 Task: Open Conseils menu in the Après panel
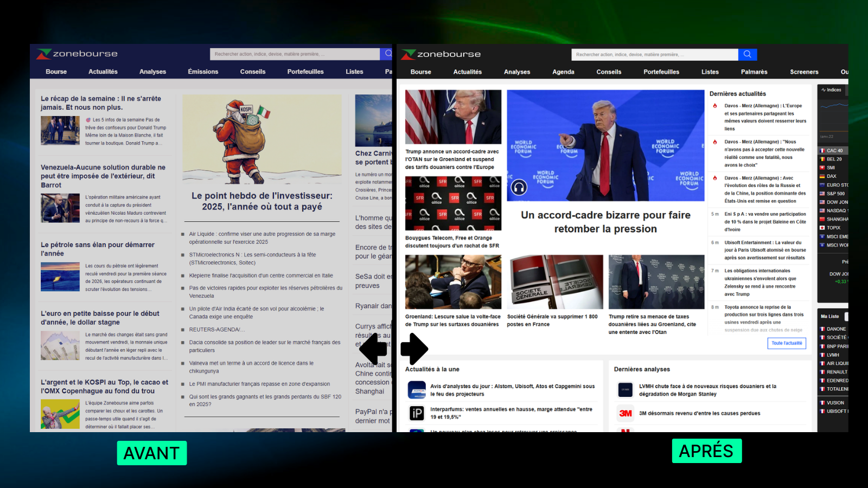click(x=609, y=72)
